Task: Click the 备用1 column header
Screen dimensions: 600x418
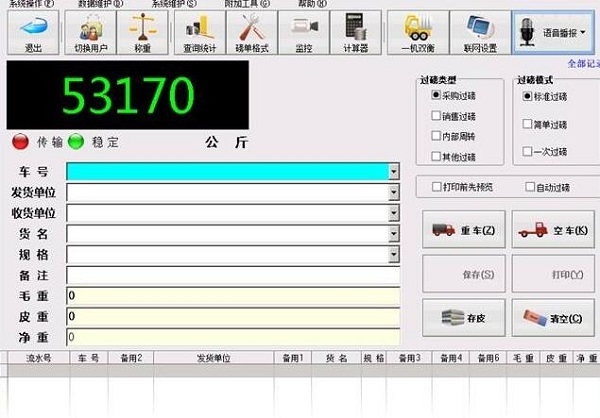Action: (x=293, y=358)
